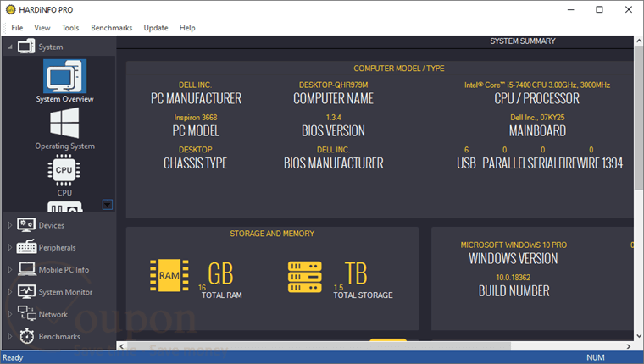Viewport: 644px width, 364px height.
Task: Click the Ready status bar text
Action: pyautogui.click(x=13, y=357)
